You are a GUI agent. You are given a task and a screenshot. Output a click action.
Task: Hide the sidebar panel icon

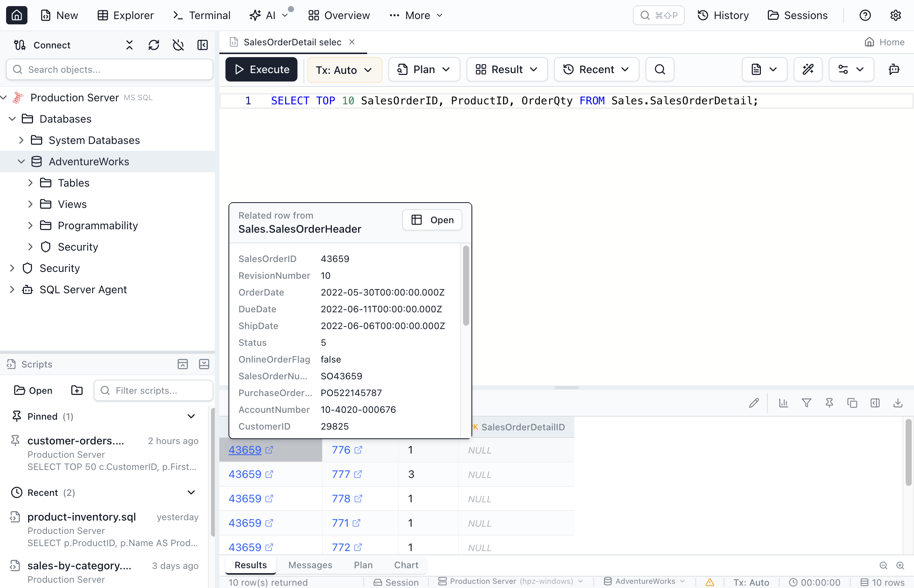point(203,45)
